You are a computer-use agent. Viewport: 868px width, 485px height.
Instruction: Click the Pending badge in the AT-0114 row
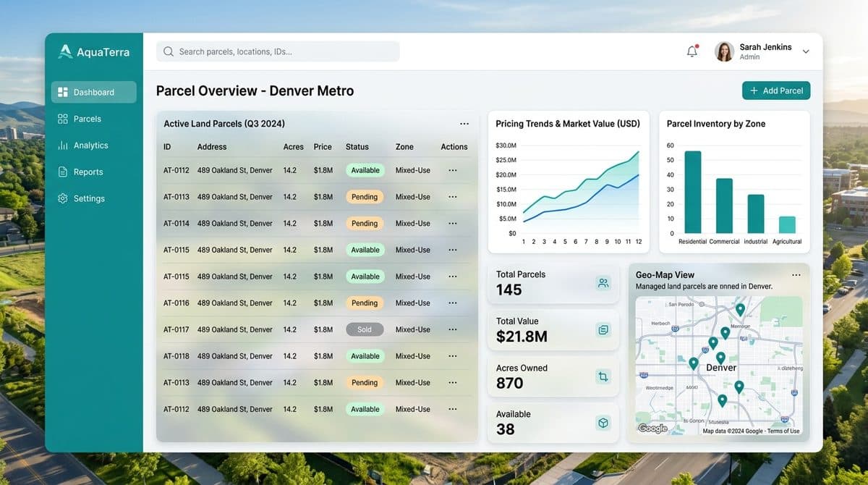365,224
